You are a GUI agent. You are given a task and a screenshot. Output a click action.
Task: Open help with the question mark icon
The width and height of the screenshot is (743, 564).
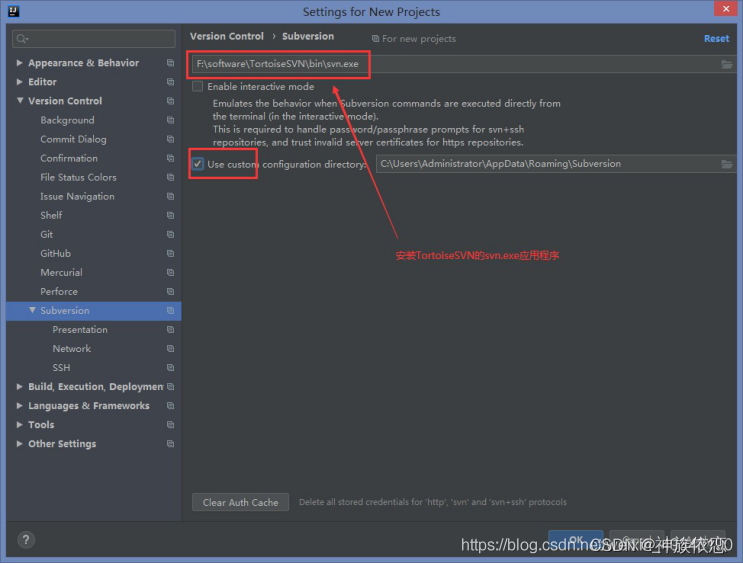tap(26, 539)
